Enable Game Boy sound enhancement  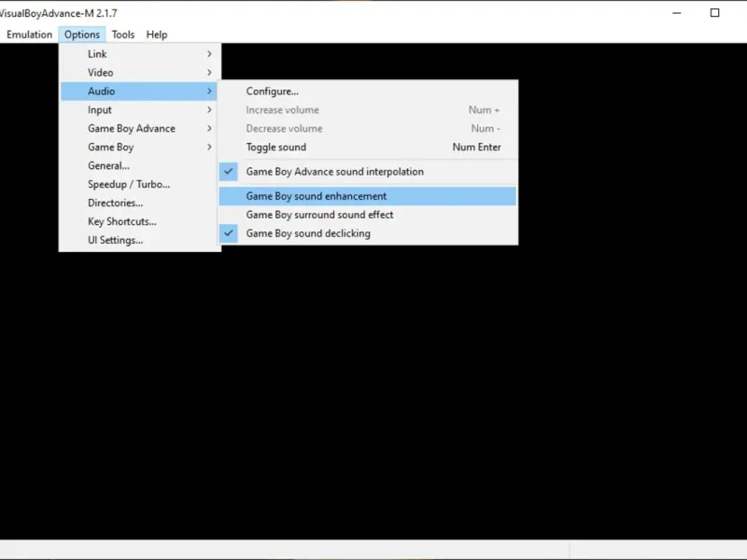pyautogui.click(x=367, y=196)
